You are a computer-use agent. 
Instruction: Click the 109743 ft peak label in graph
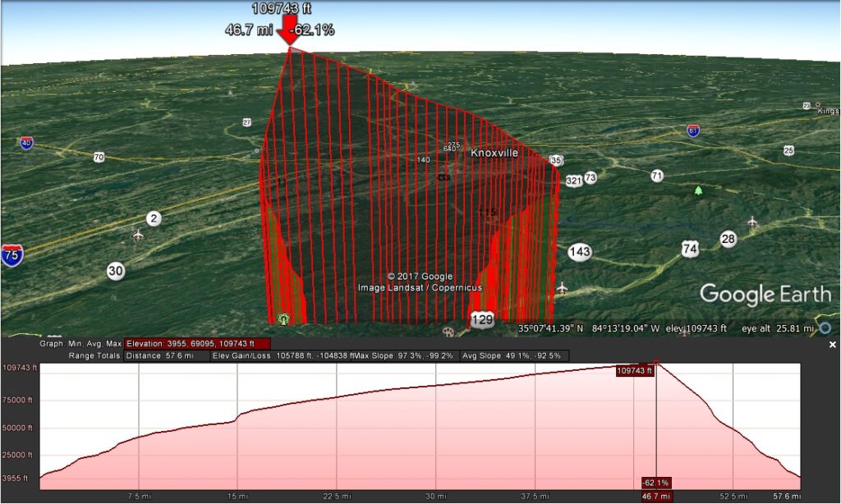point(634,371)
